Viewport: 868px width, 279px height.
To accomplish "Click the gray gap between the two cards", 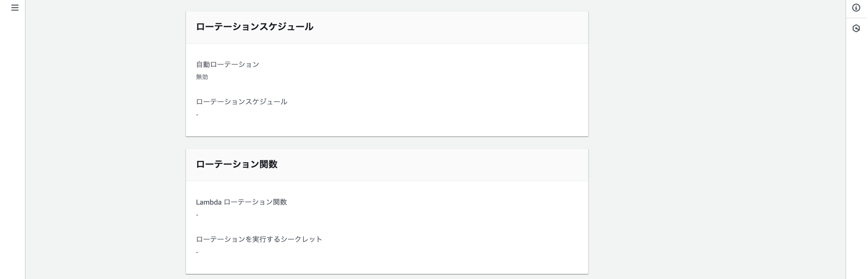I will [x=387, y=143].
